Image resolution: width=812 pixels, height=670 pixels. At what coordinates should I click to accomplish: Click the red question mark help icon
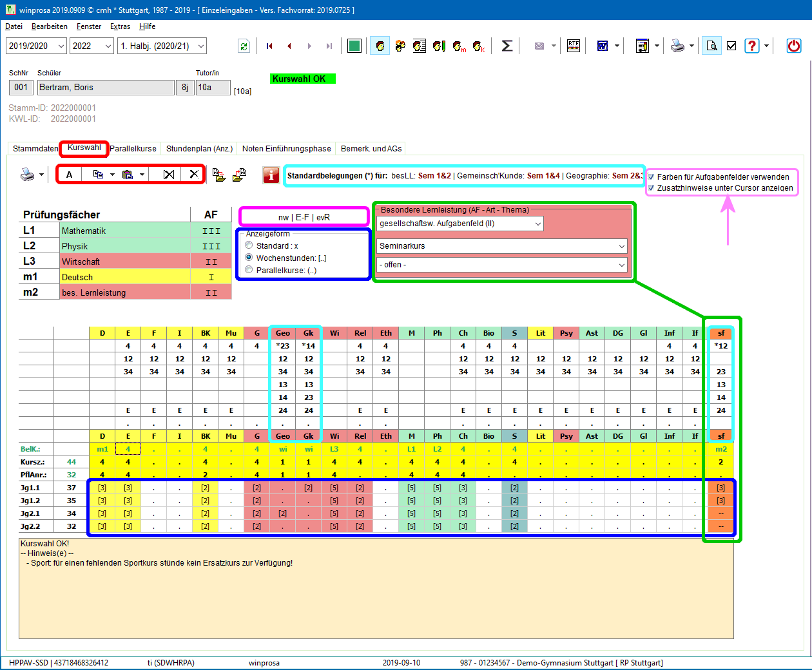751,46
